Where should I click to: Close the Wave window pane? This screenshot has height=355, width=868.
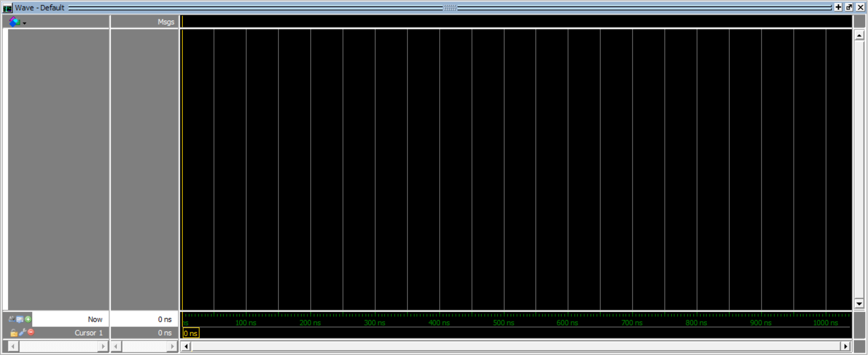(860, 8)
